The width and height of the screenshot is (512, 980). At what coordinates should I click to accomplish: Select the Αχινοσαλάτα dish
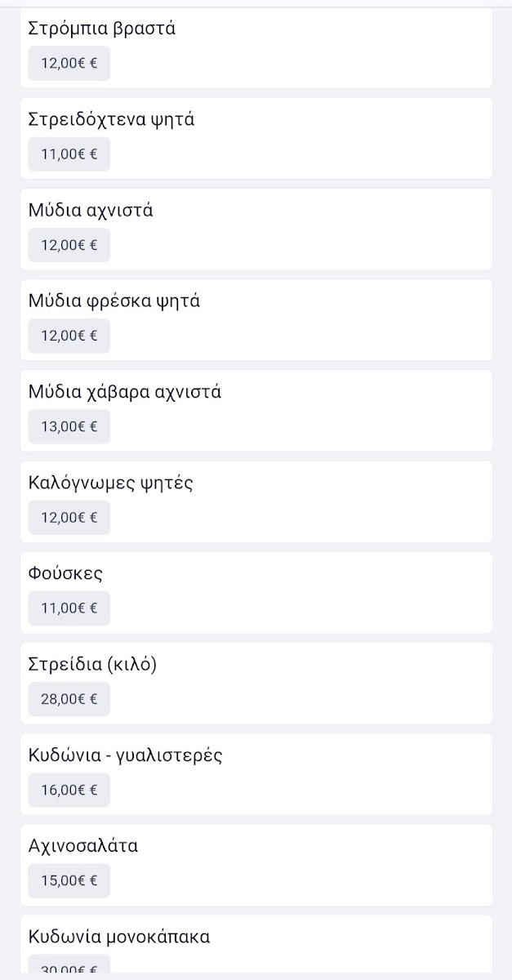click(x=83, y=846)
